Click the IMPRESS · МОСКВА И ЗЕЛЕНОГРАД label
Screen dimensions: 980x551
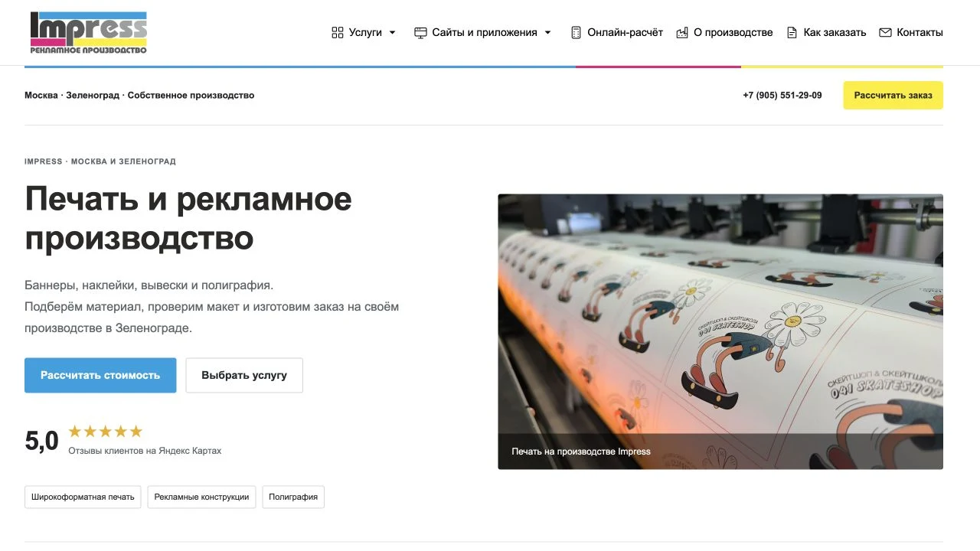[x=100, y=161]
